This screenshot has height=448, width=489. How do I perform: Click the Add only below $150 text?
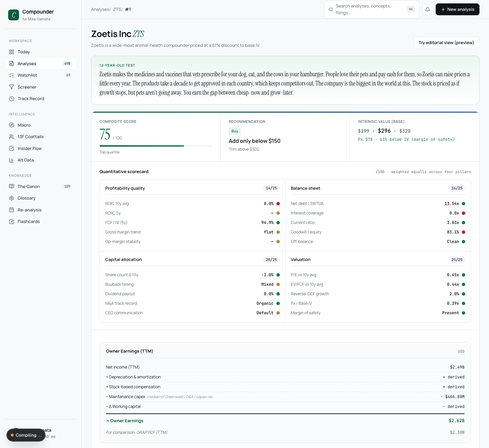point(255,141)
